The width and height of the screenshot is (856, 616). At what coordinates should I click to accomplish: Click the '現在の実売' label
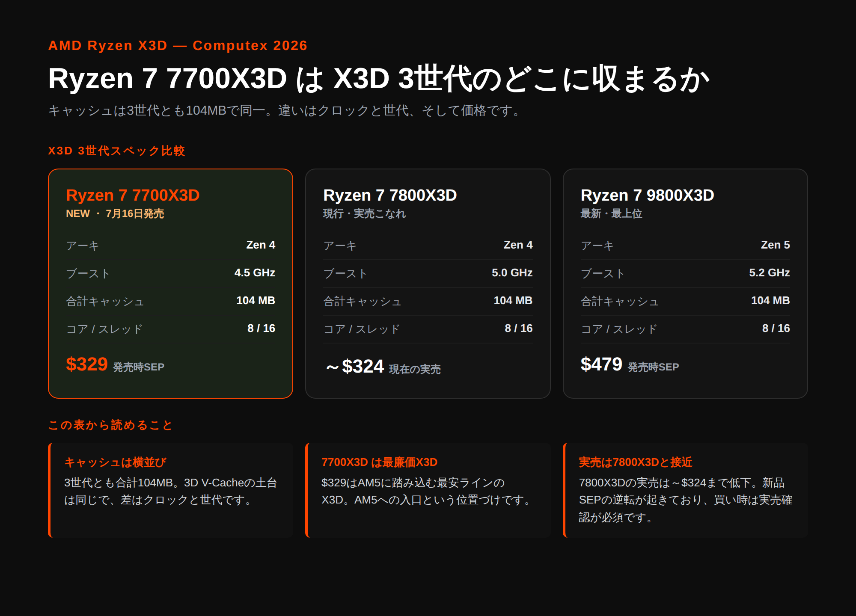(415, 369)
